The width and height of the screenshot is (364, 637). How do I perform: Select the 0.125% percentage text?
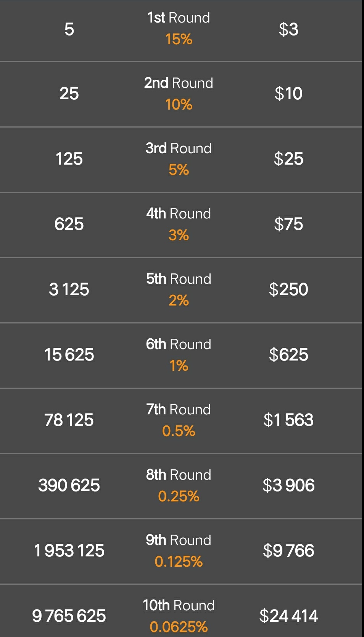(179, 561)
